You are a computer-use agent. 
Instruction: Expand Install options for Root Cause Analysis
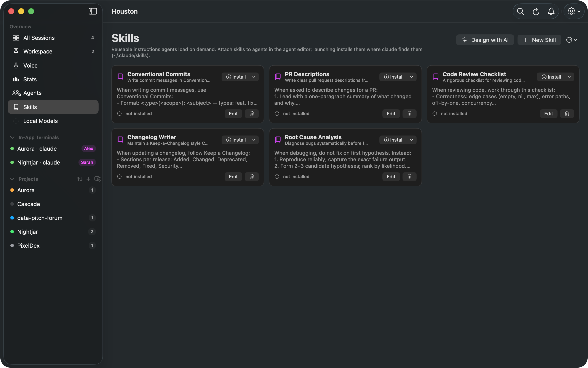(411, 140)
